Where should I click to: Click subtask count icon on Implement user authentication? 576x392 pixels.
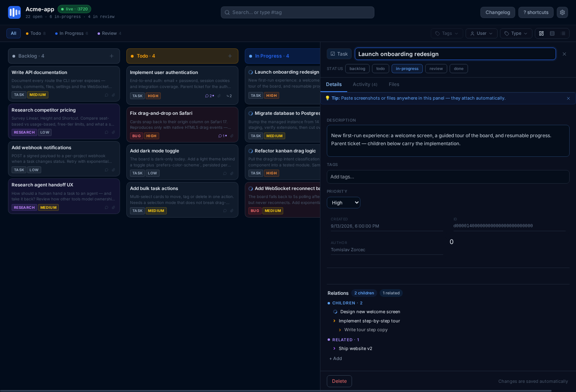[x=229, y=96]
